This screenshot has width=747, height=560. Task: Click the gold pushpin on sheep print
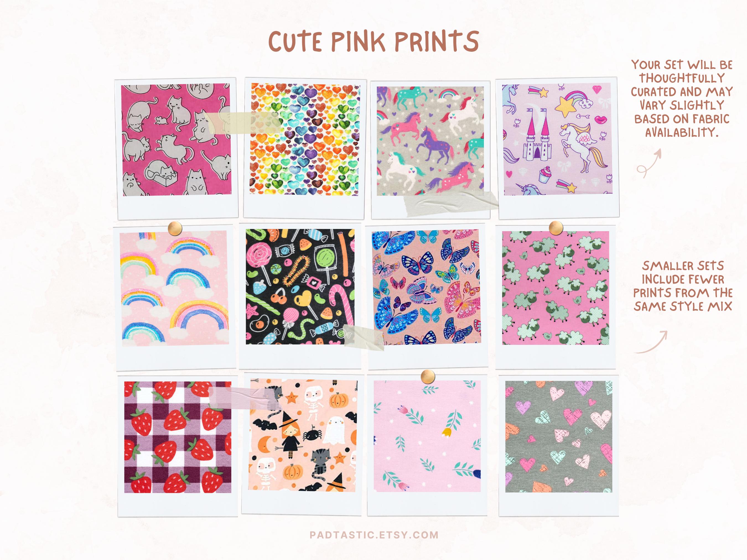556,228
